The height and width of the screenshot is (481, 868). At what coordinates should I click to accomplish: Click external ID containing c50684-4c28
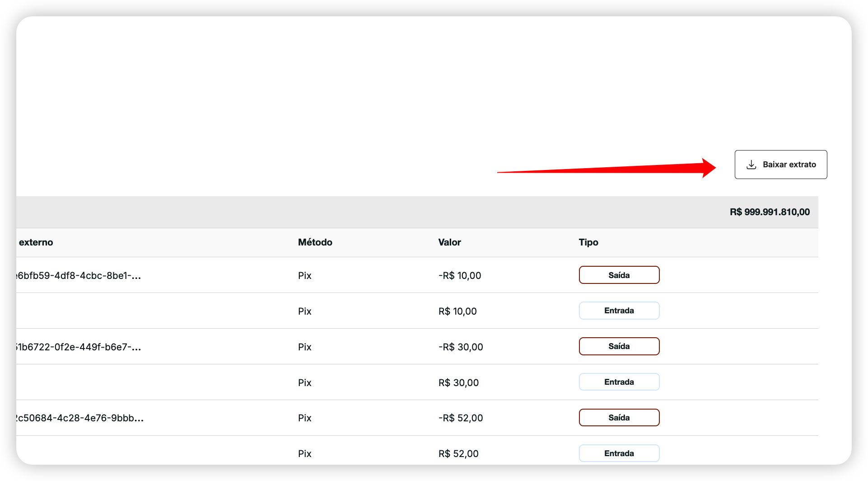(x=79, y=418)
